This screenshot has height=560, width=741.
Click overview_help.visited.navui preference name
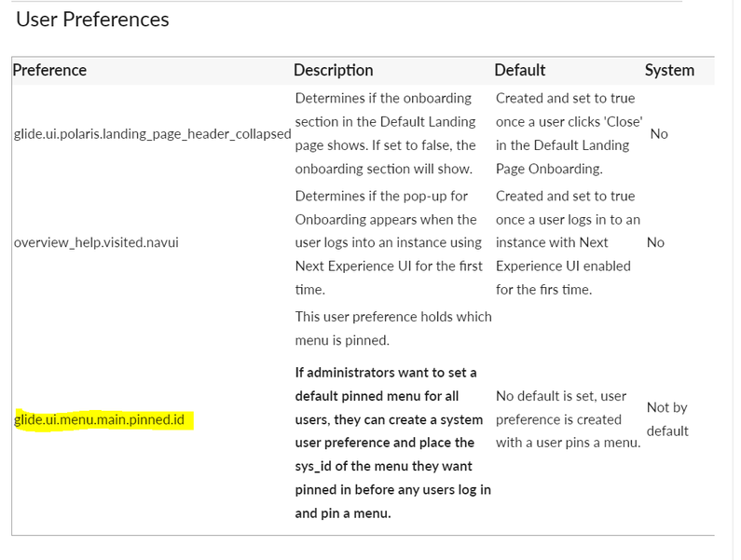pos(96,242)
